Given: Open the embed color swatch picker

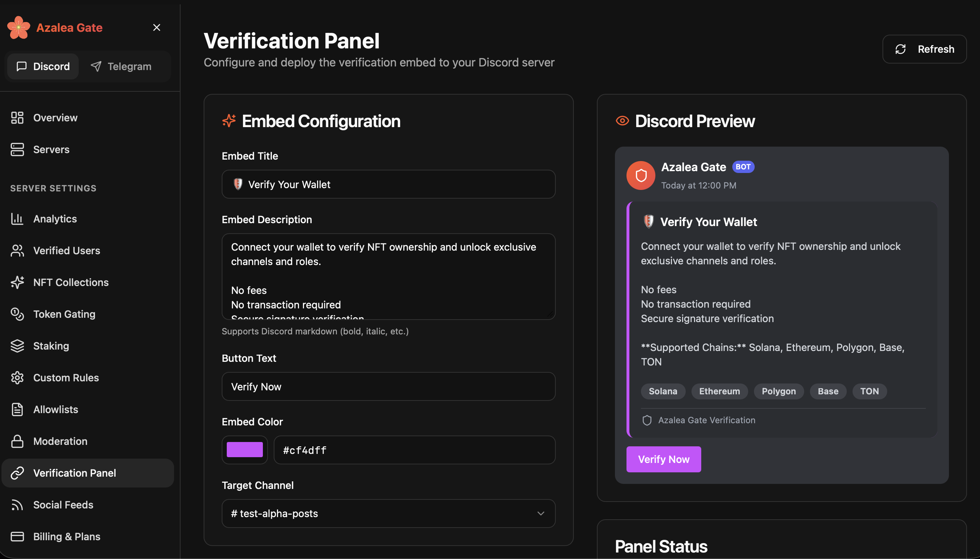Looking at the screenshot, I should 244,450.
